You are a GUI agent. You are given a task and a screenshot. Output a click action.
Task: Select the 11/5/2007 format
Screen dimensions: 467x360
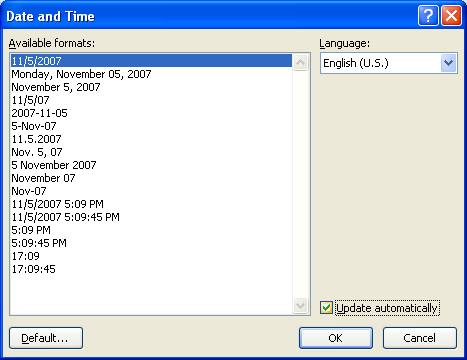click(151, 61)
